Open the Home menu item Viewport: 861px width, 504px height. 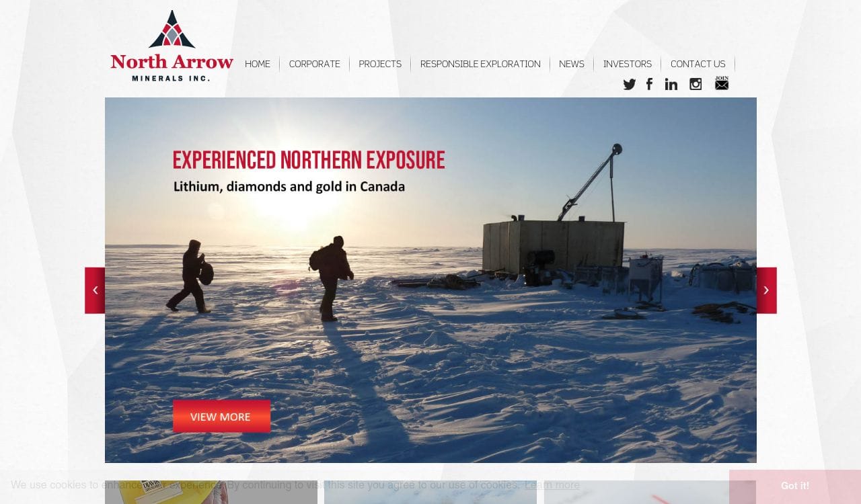(258, 64)
